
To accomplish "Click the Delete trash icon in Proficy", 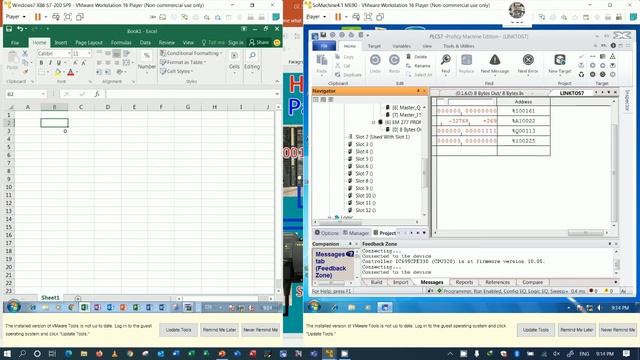I will [x=408, y=56].
